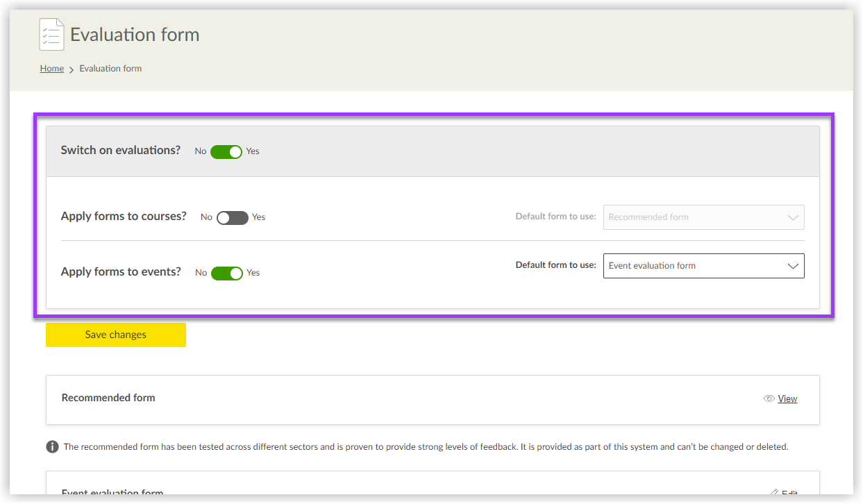
Task: Click the Recommended form section header
Action: point(108,398)
